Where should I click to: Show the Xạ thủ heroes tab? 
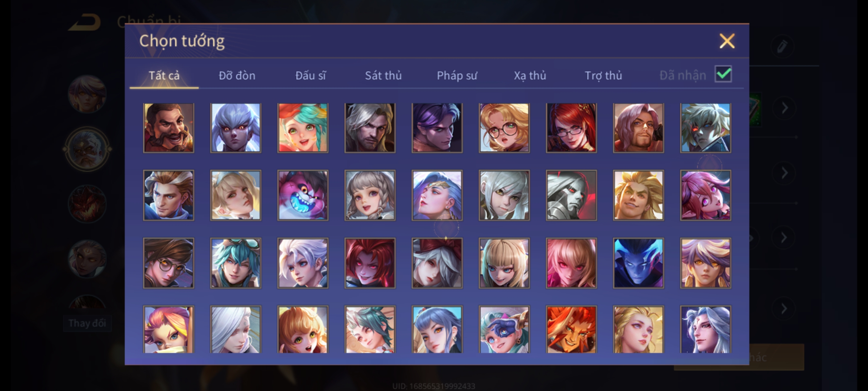[x=530, y=75]
